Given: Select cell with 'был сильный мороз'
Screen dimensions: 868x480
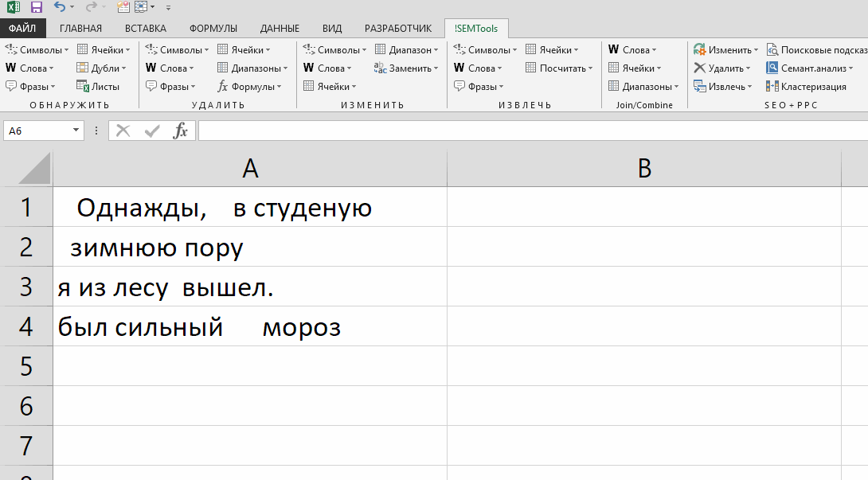Looking at the screenshot, I should coord(250,326).
